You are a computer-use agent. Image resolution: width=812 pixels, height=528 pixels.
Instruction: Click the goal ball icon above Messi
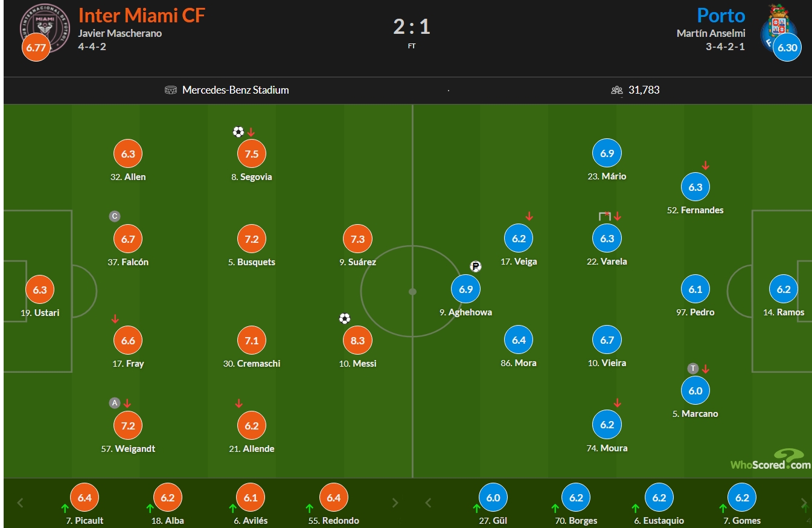[345, 318]
